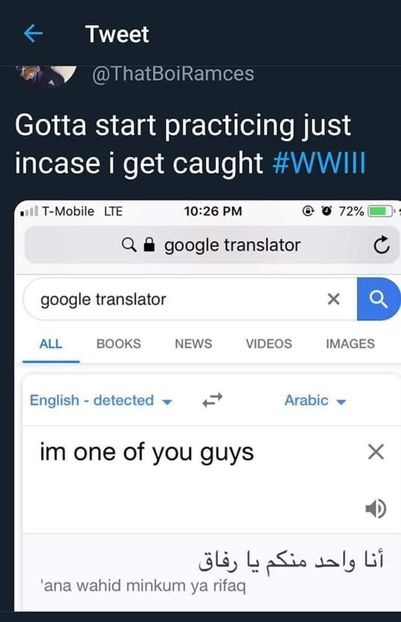Clear the 'im one of you guys' text

click(x=376, y=452)
